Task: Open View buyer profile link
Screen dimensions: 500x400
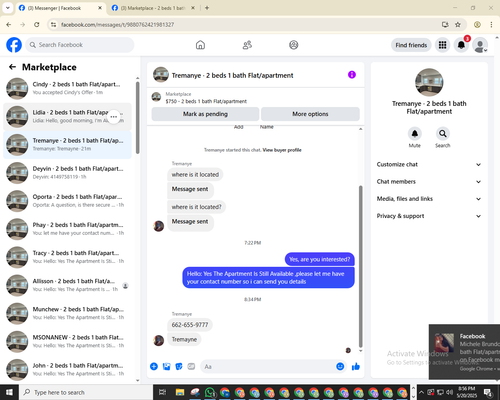Action: coord(282,150)
